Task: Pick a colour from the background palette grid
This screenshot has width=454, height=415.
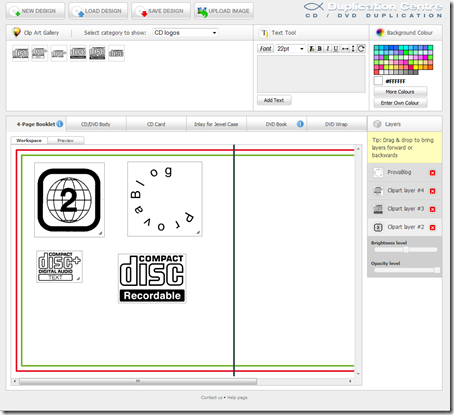Action: [403, 60]
